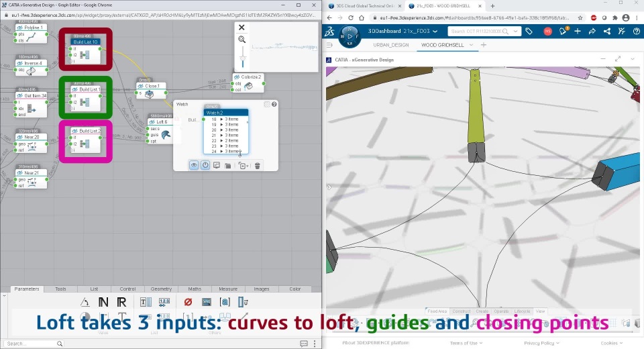The height and width of the screenshot is (349, 644).
Task: Select the angle parameter icon
Action: [85, 303]
